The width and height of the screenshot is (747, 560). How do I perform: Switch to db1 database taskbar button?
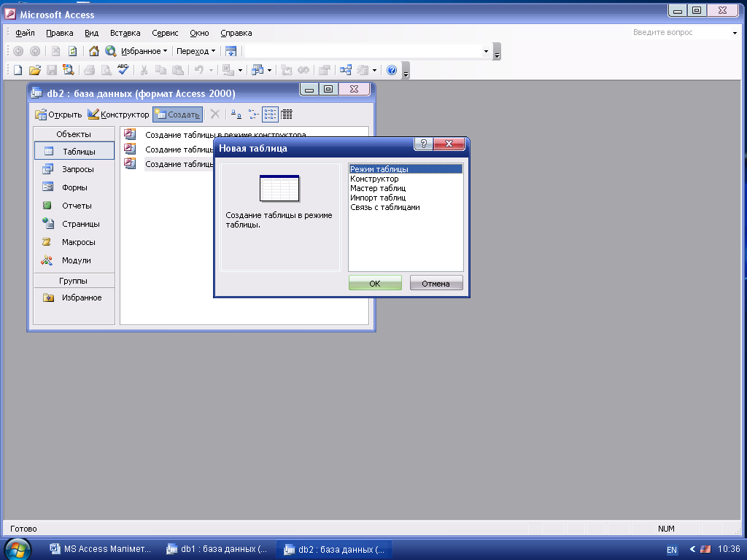pos(217,549)
